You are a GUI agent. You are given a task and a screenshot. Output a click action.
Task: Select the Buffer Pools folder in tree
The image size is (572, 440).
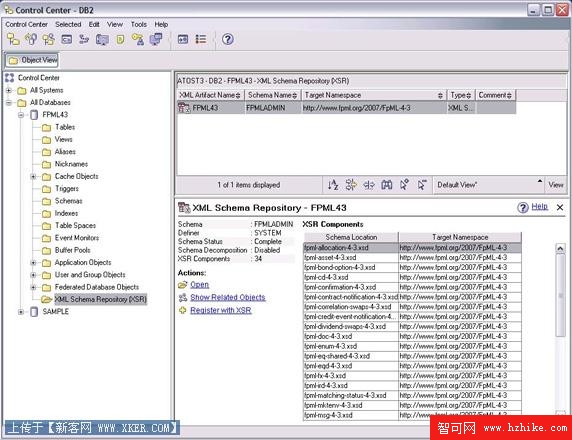tap(73, 250)
